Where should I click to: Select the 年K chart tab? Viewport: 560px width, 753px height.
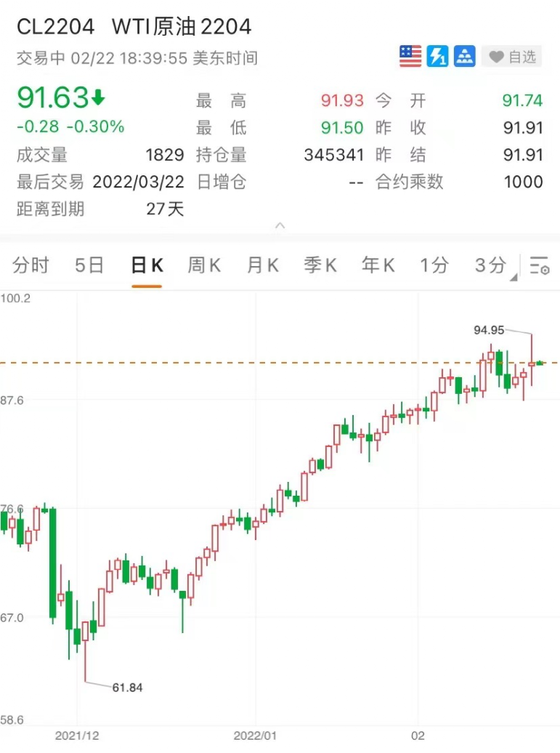[378, 265]
